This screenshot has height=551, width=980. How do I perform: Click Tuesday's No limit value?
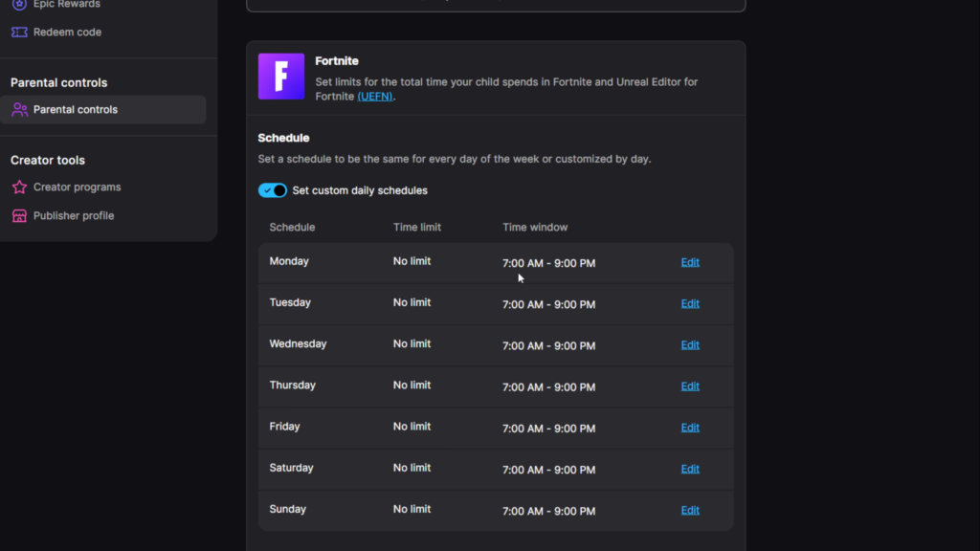point(412,302)
